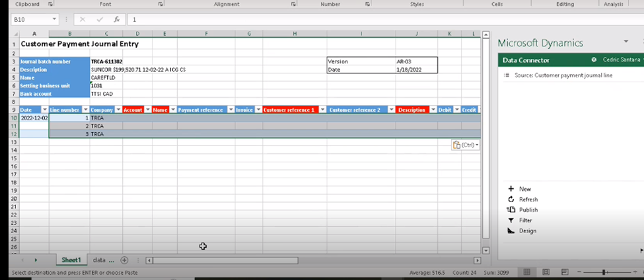Click the Select All corner triangle
The image size is (644, 280).
(x=15, y=34)
